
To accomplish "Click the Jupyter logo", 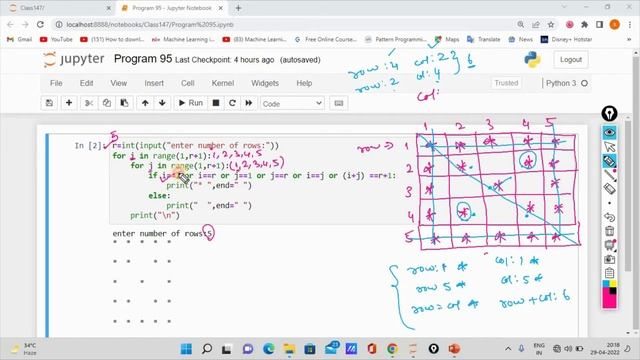I will click(74, 60).
